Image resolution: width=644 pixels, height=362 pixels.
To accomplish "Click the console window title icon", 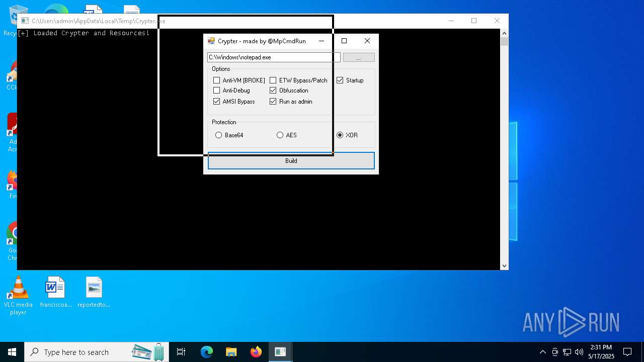I will click(25, 21).
